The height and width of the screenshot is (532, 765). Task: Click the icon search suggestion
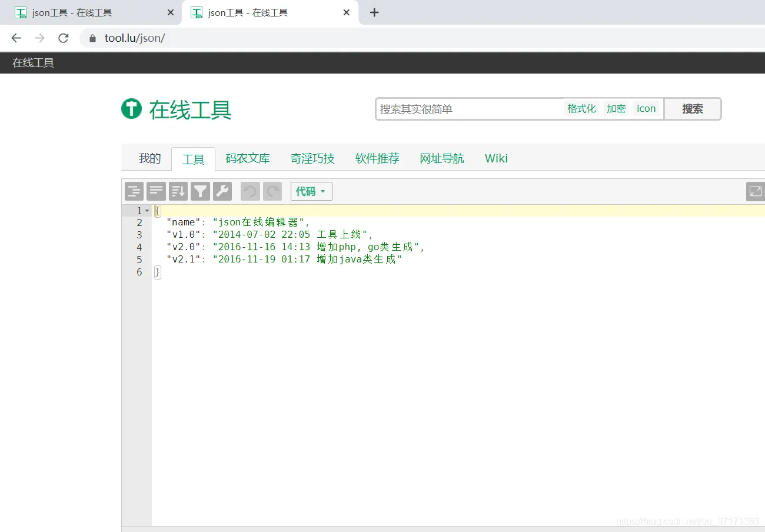pos(646,108)
